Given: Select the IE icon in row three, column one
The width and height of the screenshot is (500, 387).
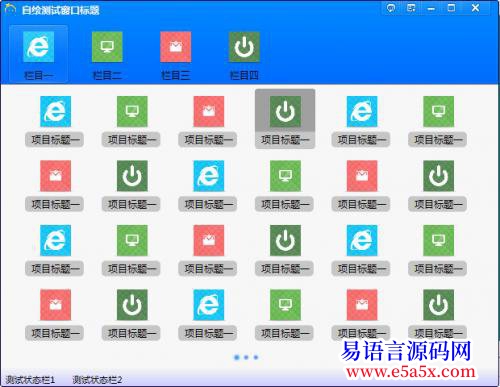Looking at the screenshot, I should pyautogui.click(x=55, y=240).
